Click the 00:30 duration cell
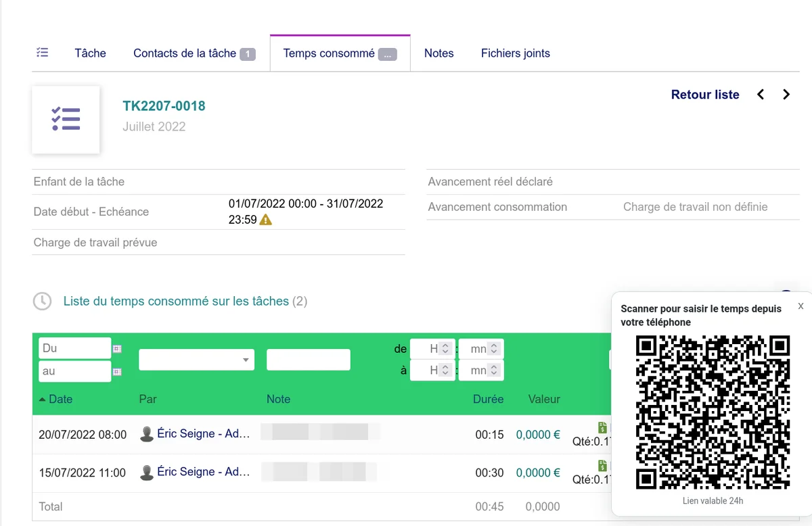812x526 pixels. [489, 473]
